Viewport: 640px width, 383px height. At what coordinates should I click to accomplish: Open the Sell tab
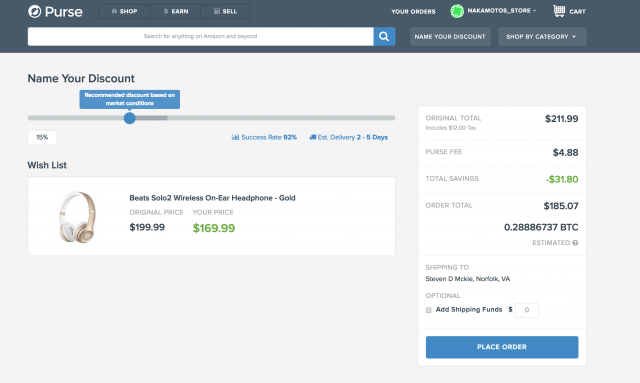[225, 11]
